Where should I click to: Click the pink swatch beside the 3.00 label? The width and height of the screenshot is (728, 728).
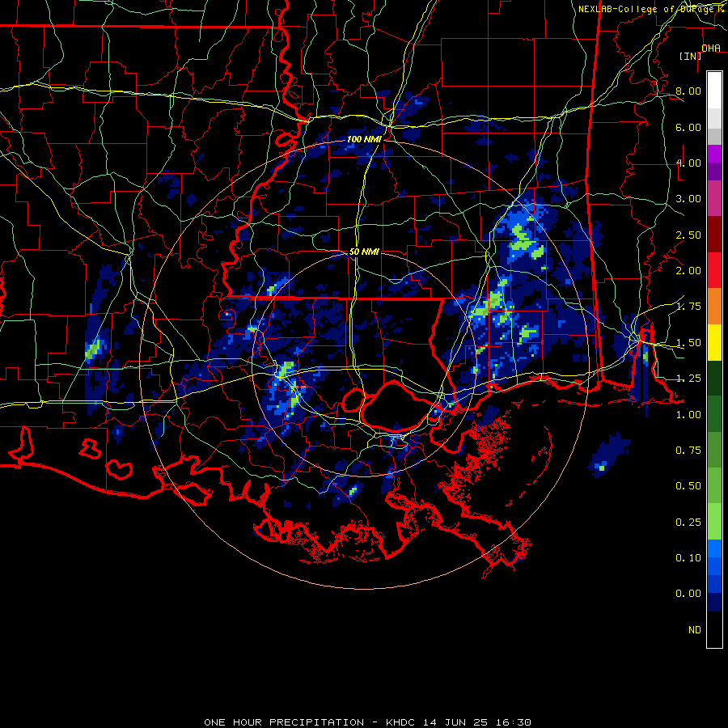(x=714, y=198)
